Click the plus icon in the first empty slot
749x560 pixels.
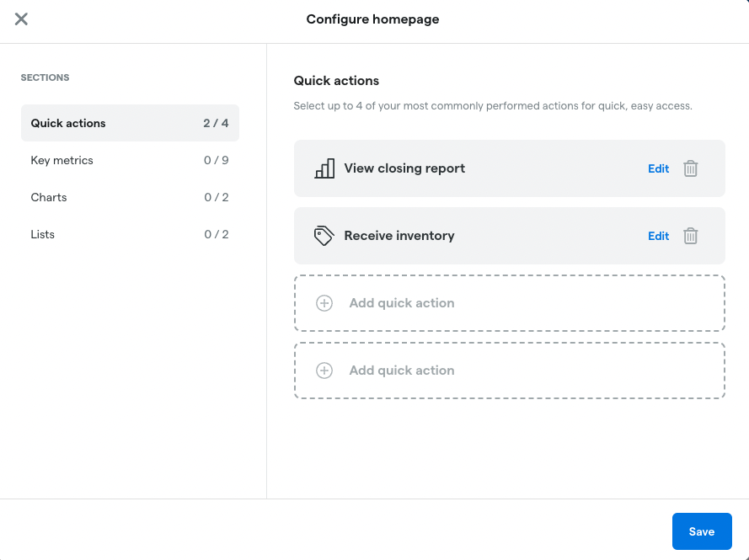click(x=324, y=302)
